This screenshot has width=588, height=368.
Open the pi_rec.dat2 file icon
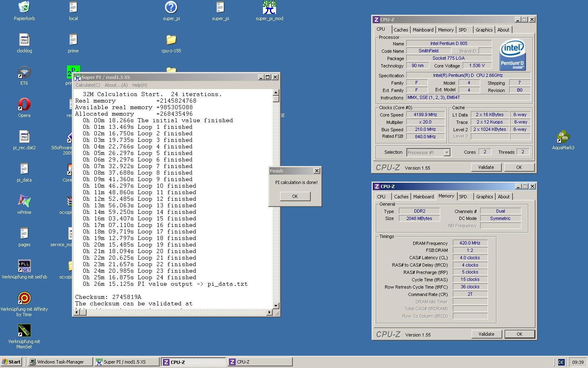click(24, 137)
